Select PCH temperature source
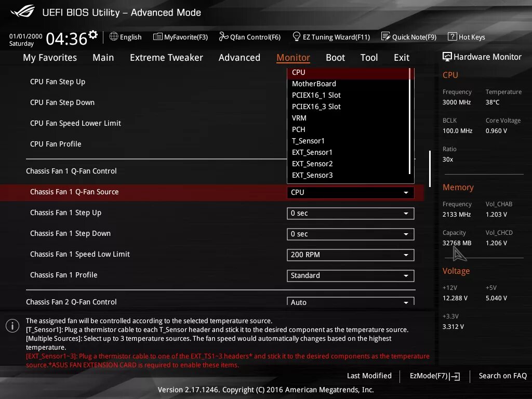 tap(348, 129)
